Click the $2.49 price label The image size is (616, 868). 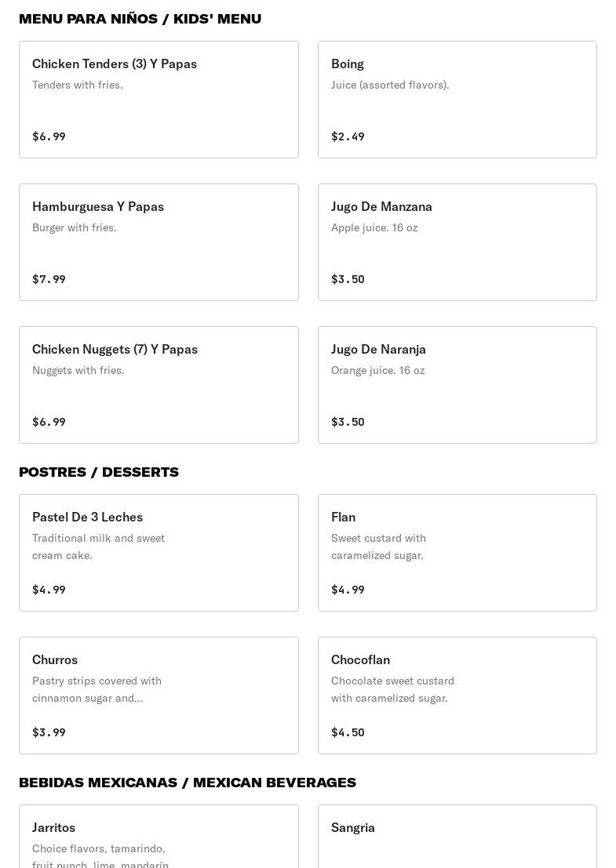pos(348,137)
